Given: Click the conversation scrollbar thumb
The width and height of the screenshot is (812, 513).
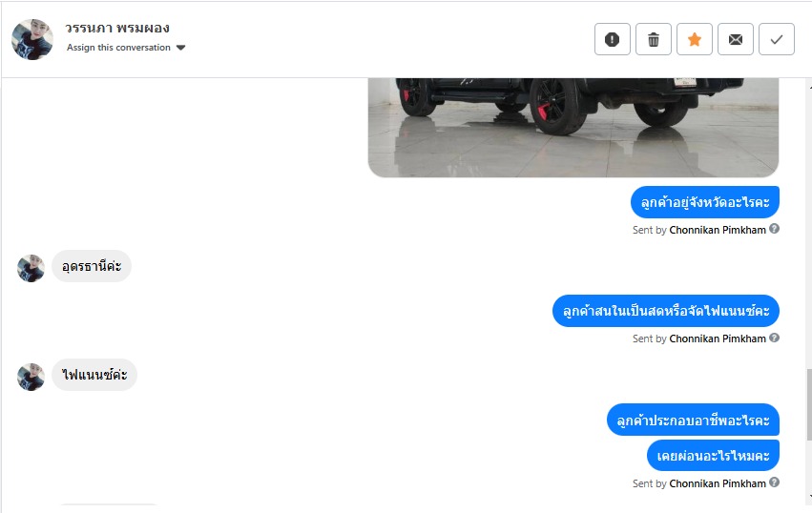Looking at the screenshot, I should tap(809, 405).
